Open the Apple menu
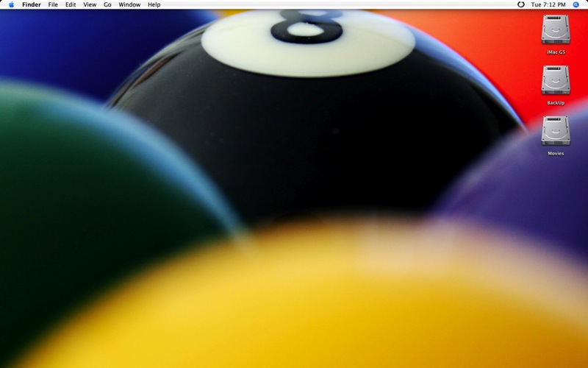The image size is (588, 368). tap(11, 4)
